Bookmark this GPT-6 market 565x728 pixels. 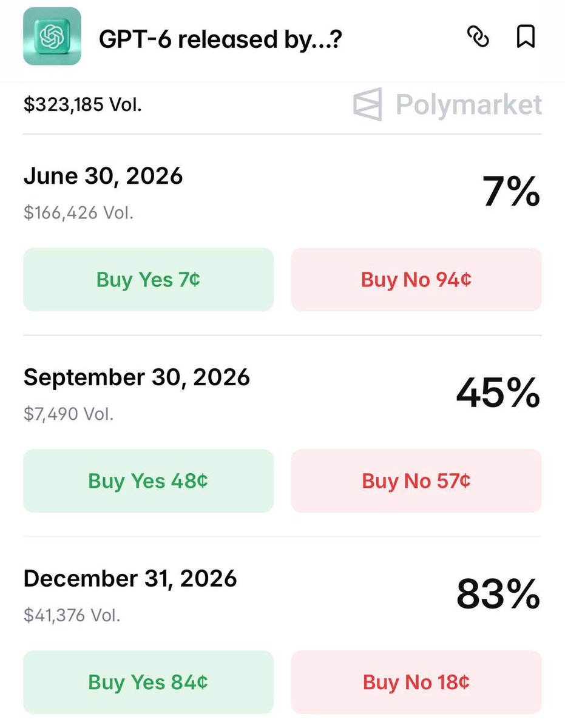[x=526, y=38]
